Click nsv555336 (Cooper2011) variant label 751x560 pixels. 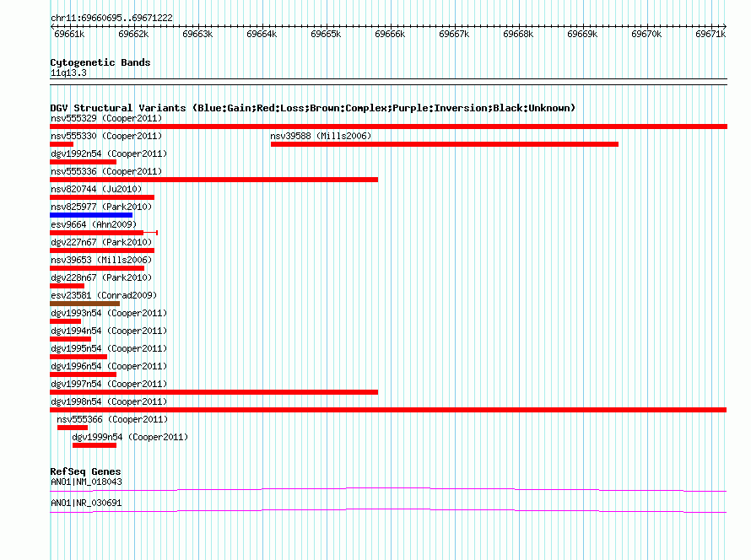tap(106, 171)
